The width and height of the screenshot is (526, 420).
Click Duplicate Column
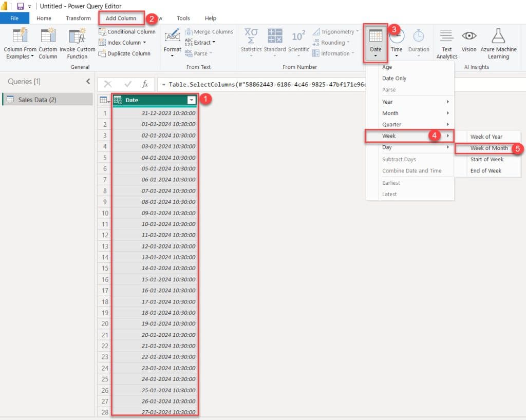124,53
